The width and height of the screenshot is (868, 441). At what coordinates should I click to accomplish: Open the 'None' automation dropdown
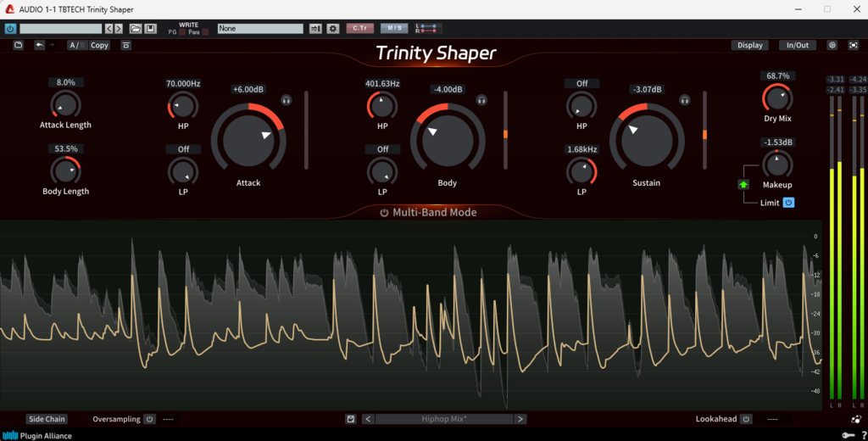[260, 28]
